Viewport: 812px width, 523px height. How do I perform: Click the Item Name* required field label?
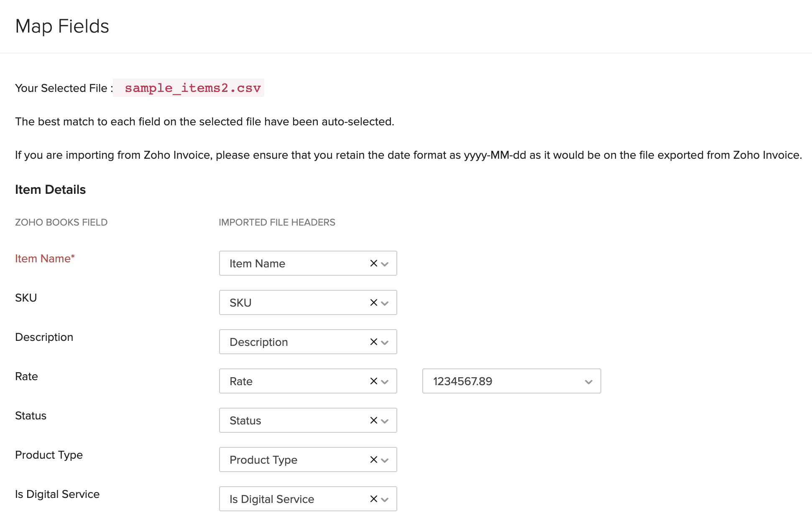pos(45,259)
